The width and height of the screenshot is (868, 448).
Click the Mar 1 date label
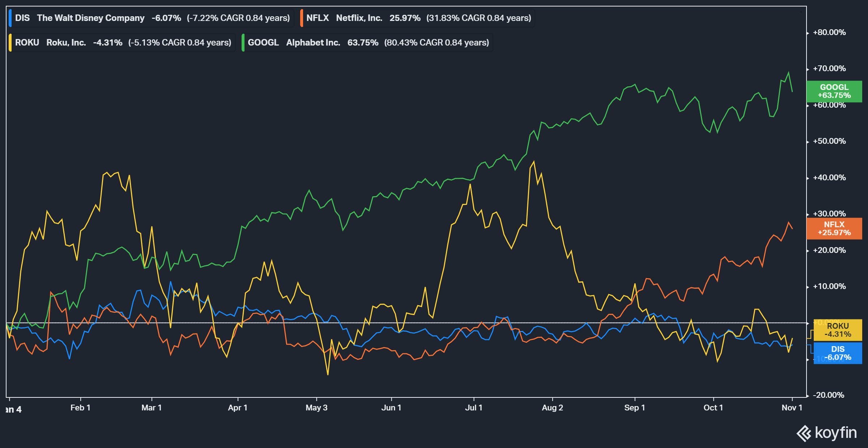152,408
